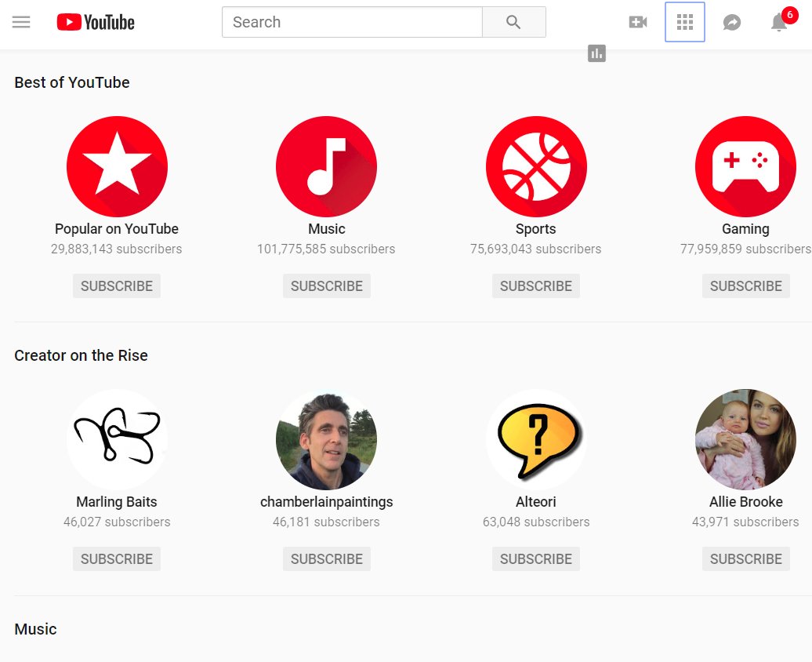Click the 43,971 subscribers text
This screenshot has height=662, width=812.
pos(745,522)
